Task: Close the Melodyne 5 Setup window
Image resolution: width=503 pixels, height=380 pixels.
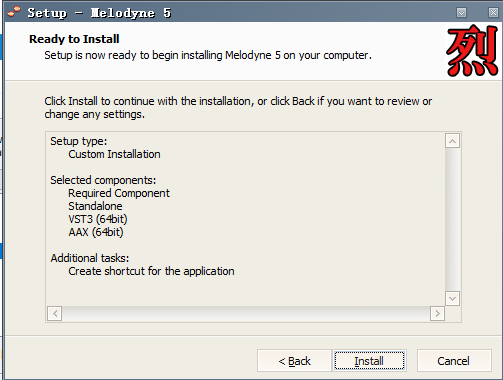Action: pos(493,13)
